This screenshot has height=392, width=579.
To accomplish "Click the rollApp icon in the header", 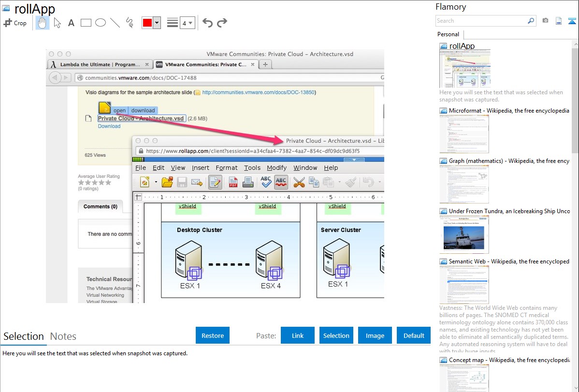I will [6, 8].
